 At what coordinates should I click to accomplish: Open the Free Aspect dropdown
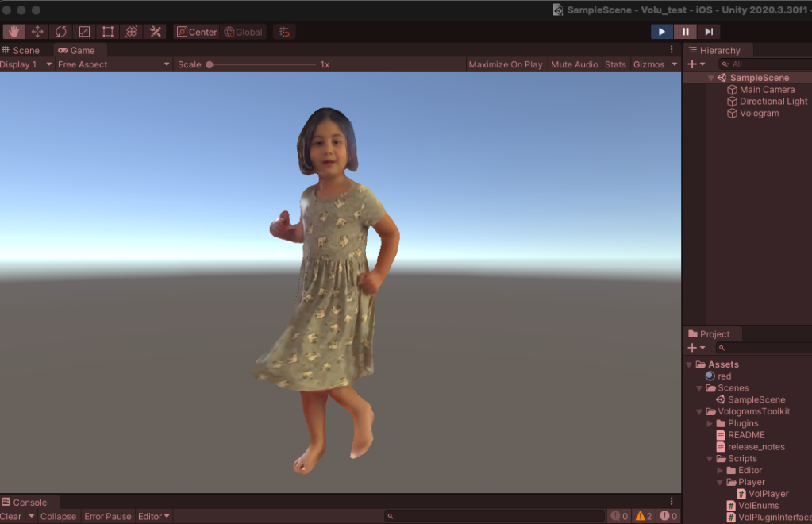pos(113,64)
